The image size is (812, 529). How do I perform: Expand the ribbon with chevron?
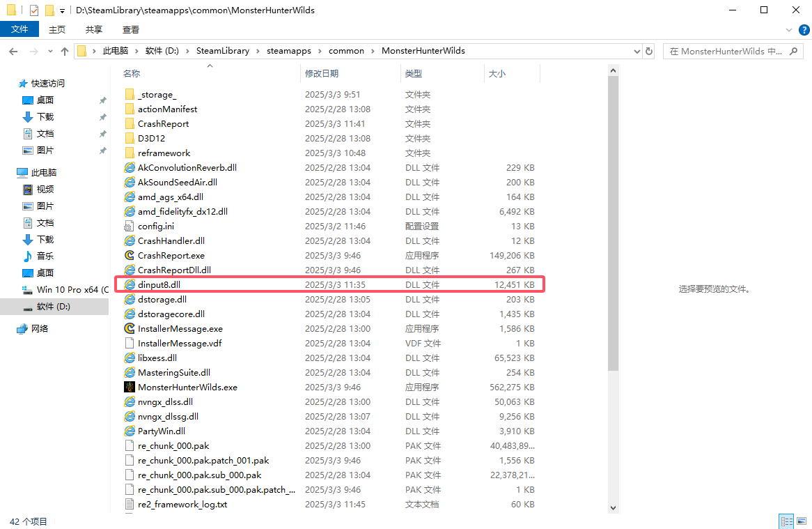point(789,30)
